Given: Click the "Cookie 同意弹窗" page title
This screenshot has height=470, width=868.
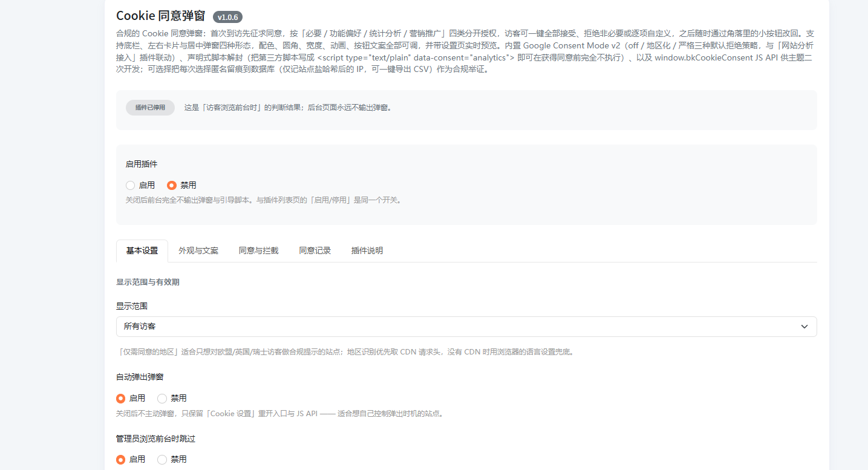Looking at the screenshot, I should click(161, 16).
